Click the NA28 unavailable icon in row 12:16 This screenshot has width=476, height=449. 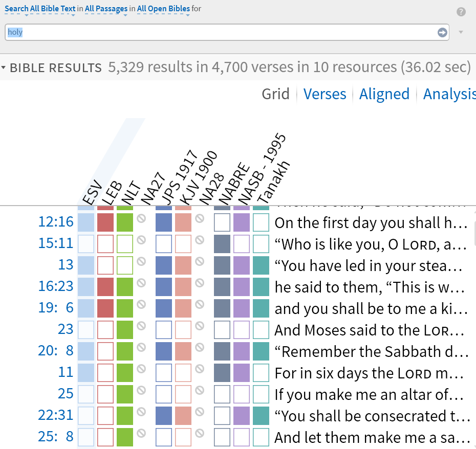click(x=200, y=218)
